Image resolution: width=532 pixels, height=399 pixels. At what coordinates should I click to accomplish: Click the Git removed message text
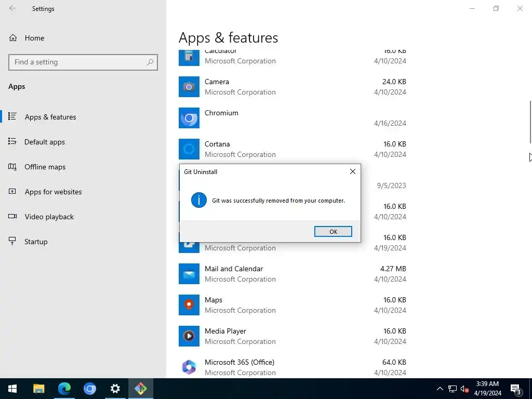(278, 201)
